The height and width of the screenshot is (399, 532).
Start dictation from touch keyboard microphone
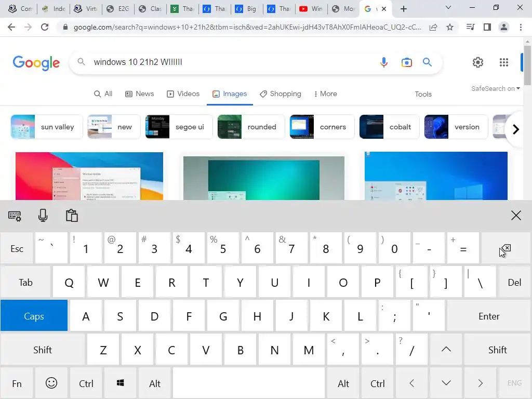pos(43,216)
